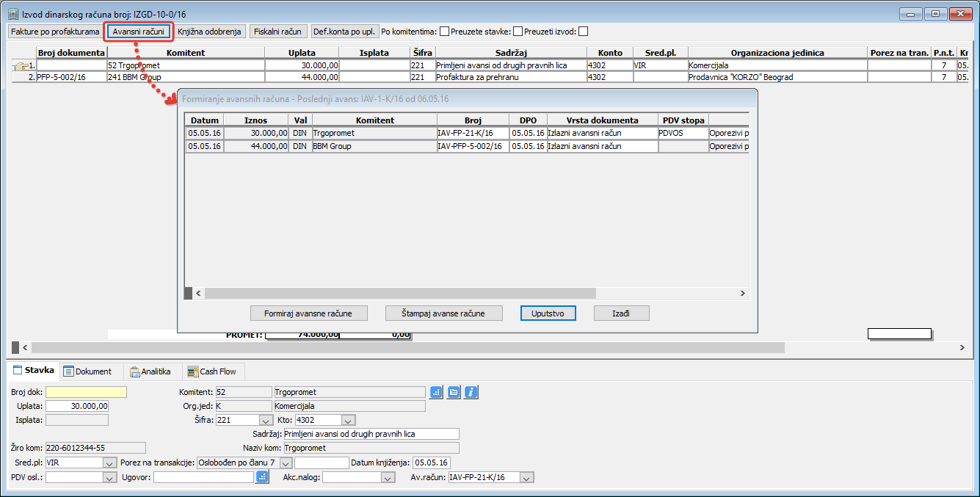
Task: Open Knjižna odobrenja
Action: [209, 32]
